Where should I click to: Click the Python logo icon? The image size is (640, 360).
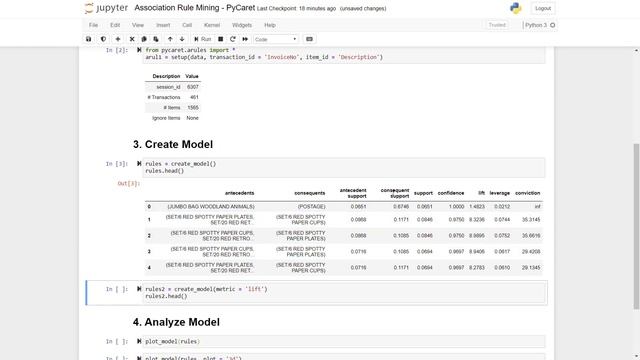(516, 8)
